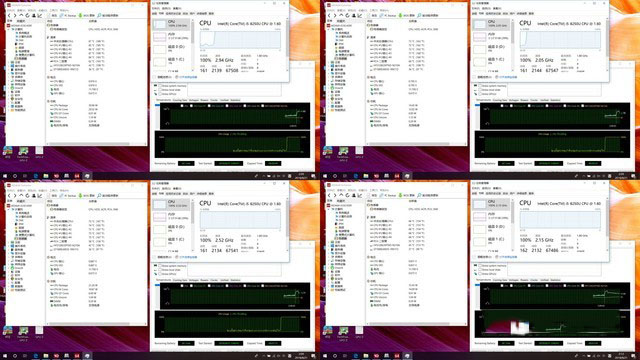Screen dimensions: 640x360
Task: Open Windows Start button in 2.15 GHz screenshot
Action: click(325, 356)
